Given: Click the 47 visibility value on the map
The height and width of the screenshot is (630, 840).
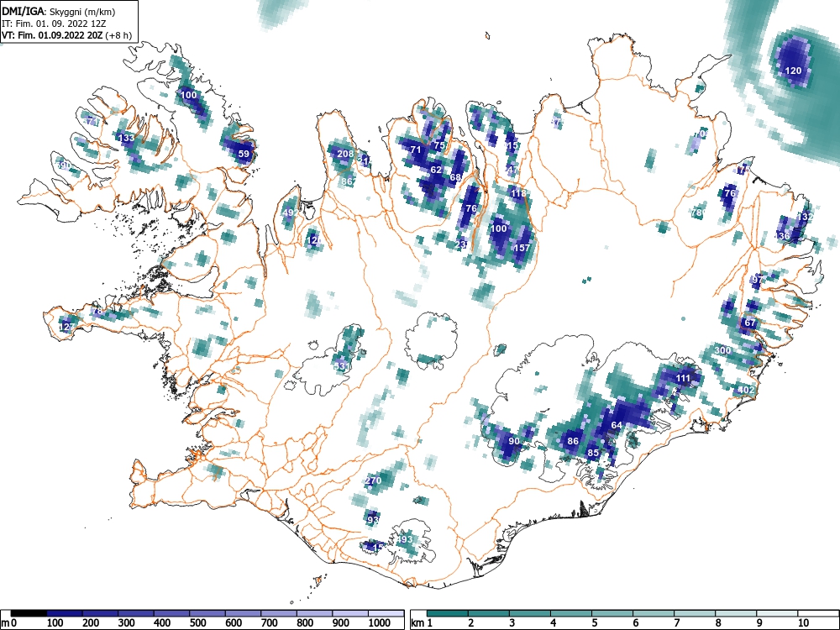Looking at the screenshot, I should pos(512,170).
